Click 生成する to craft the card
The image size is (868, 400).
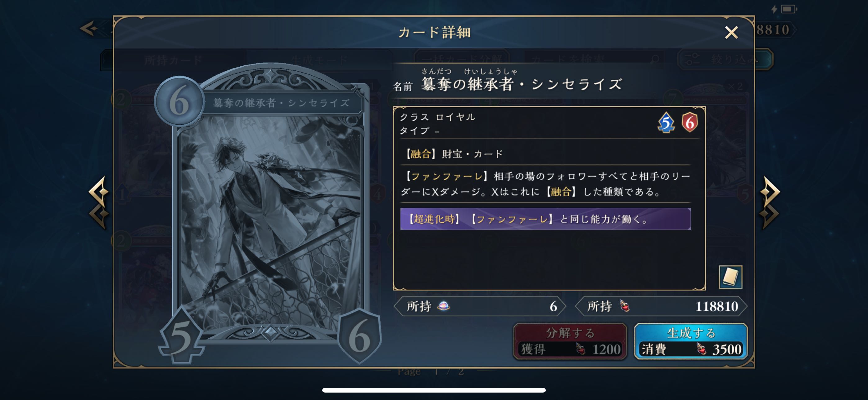coord(690,341)
